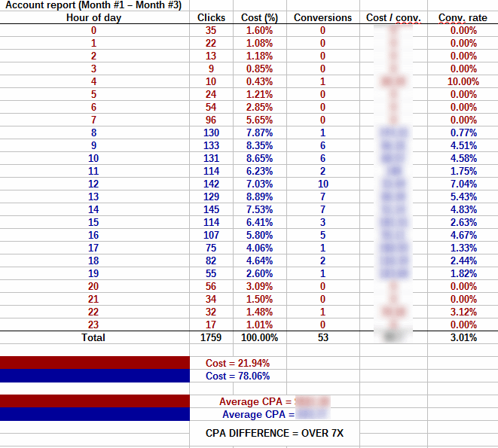Click the blue bar beside Cost = 78.06%
The width and height of the screenshot is (498, 448).
coord(94,376)
